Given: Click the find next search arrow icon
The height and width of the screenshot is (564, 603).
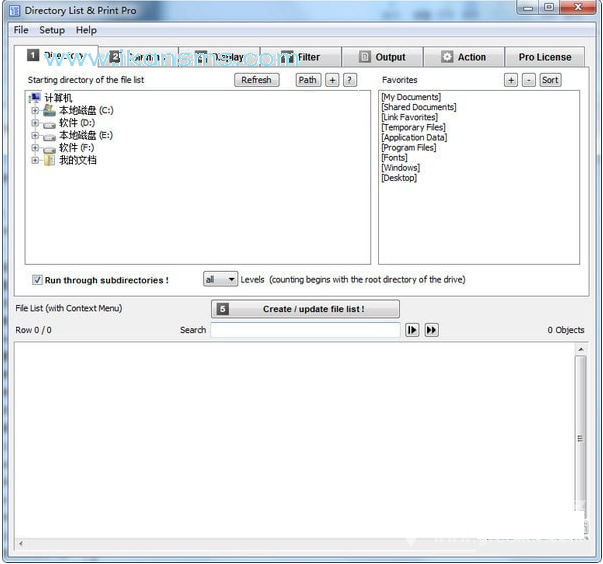Looking at the screenshot, I should click(x=412, y=330).
